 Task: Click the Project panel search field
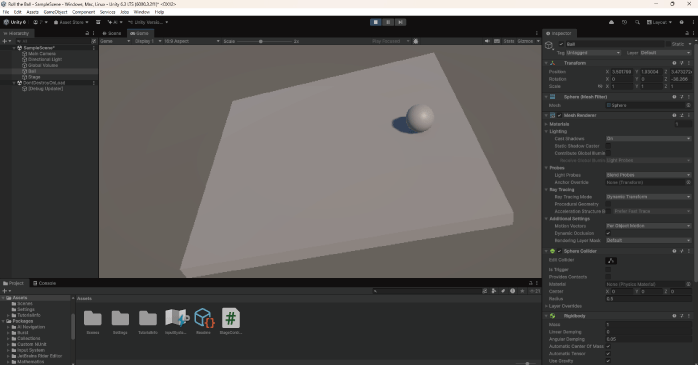click(426, 291)
